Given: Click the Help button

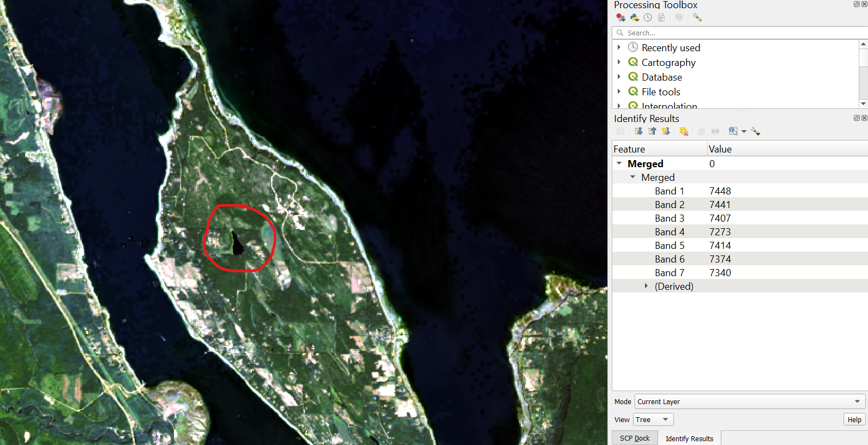Looking at the screenshot, I should 854,419.
